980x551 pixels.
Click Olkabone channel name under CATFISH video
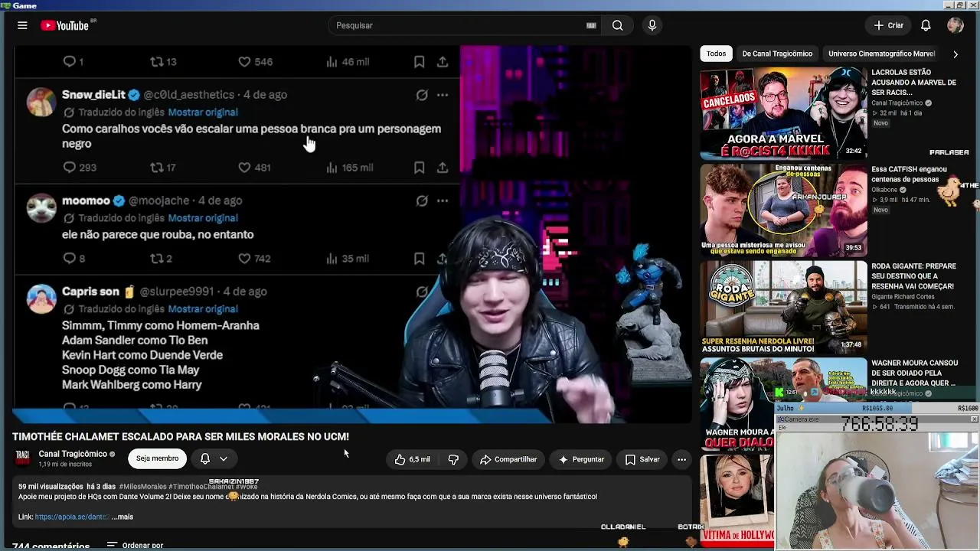[884, 190]
